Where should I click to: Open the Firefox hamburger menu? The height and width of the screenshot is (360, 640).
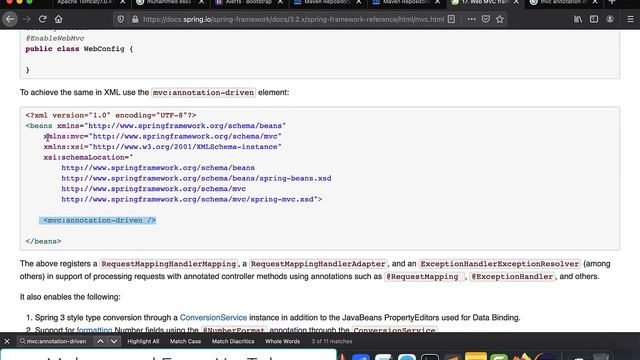coord(630,19)
